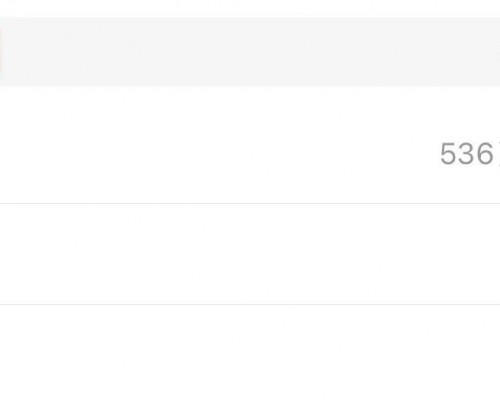Viewport: 500px width, 400px height.
Task: Click the gray section header band
Action: [250, 52]
